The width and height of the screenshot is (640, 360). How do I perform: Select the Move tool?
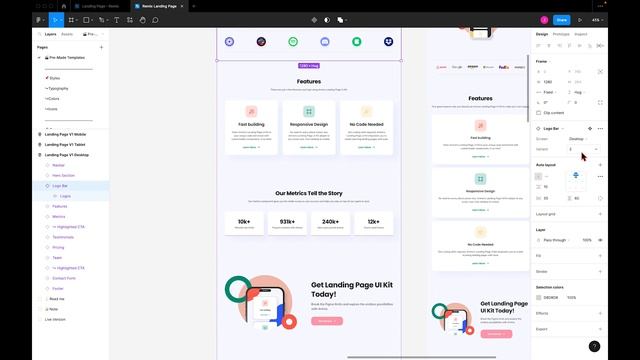[x=55, y=20]
